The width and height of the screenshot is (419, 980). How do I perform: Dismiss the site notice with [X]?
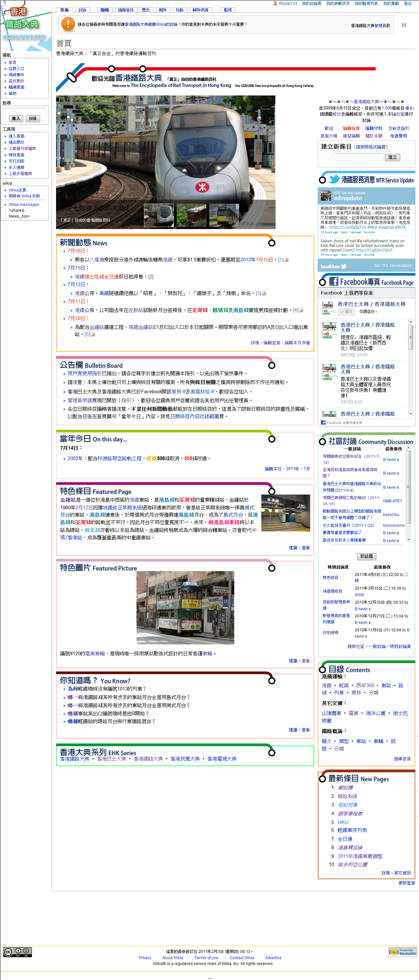(403, 25)
